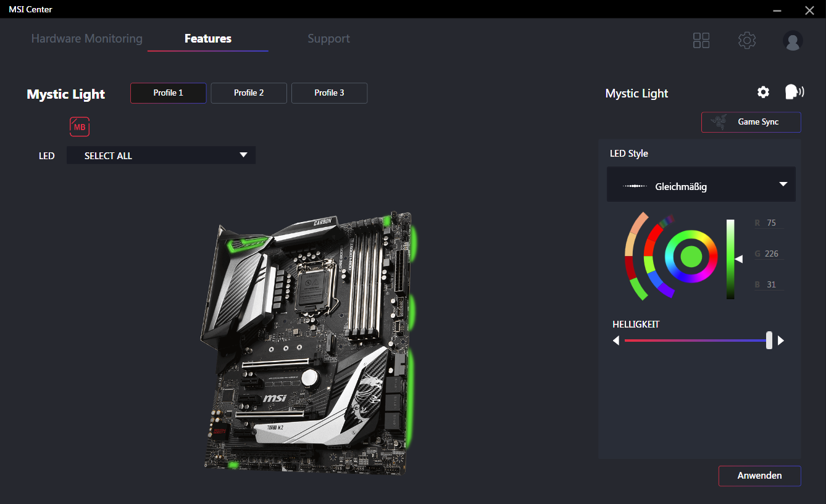This screenshot has width=826, height=504.
Task: Pick the dark red swatch on outer arc
Action: pyautogui.click(x=630, y=267)
